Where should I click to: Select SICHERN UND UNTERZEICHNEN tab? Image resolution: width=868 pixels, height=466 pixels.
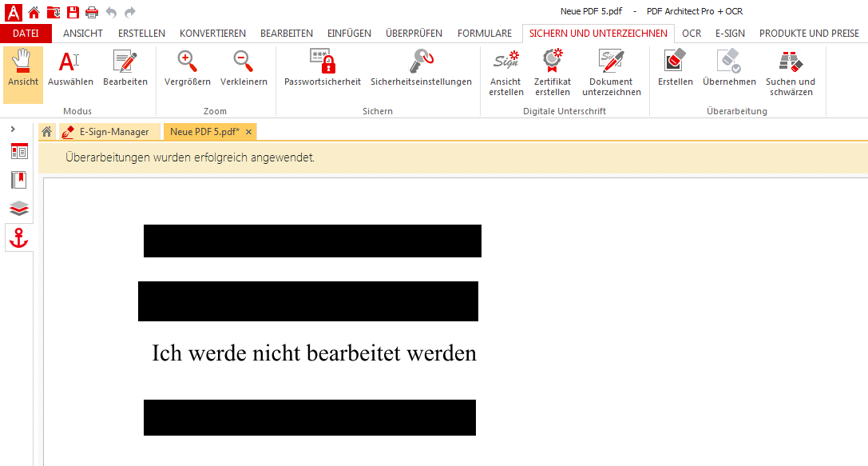[x=598, y=34]
